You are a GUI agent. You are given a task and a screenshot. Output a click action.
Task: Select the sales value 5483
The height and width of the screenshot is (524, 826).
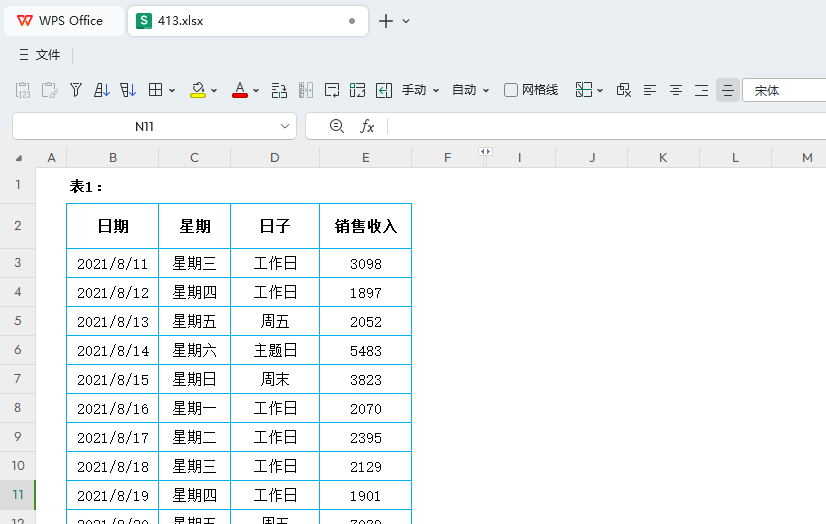(x=366, y=350)
